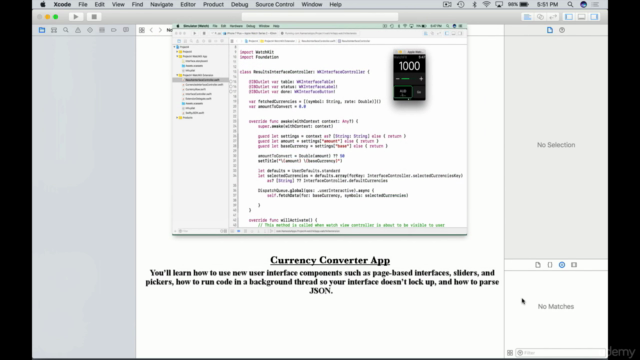Open the View menu
This screenshot has width=640, height=360.
point(118,4)
